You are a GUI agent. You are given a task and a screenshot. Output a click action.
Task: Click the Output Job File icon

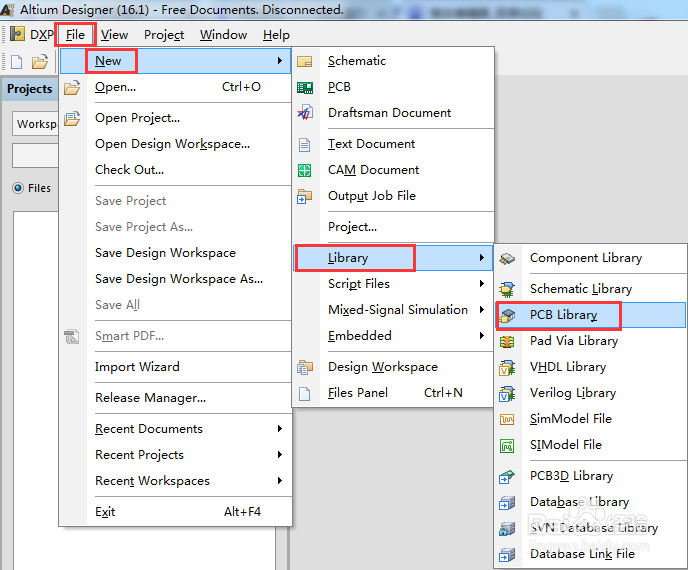305,196
